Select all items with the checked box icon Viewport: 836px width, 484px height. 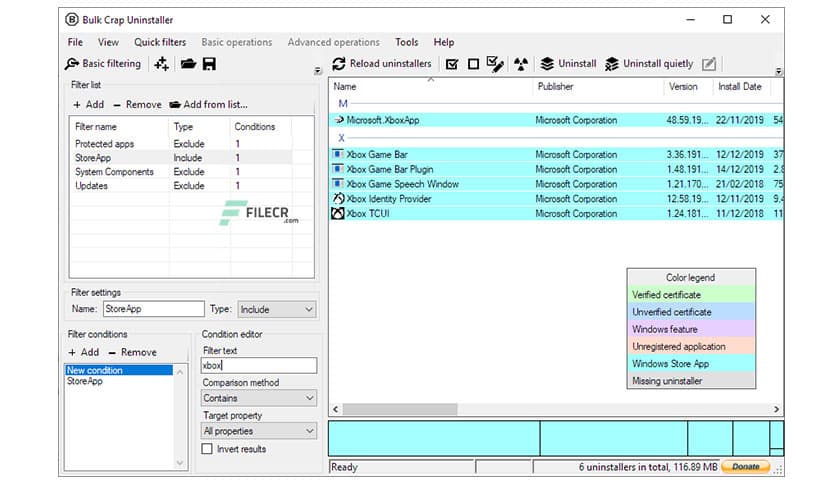click(452, 64)
